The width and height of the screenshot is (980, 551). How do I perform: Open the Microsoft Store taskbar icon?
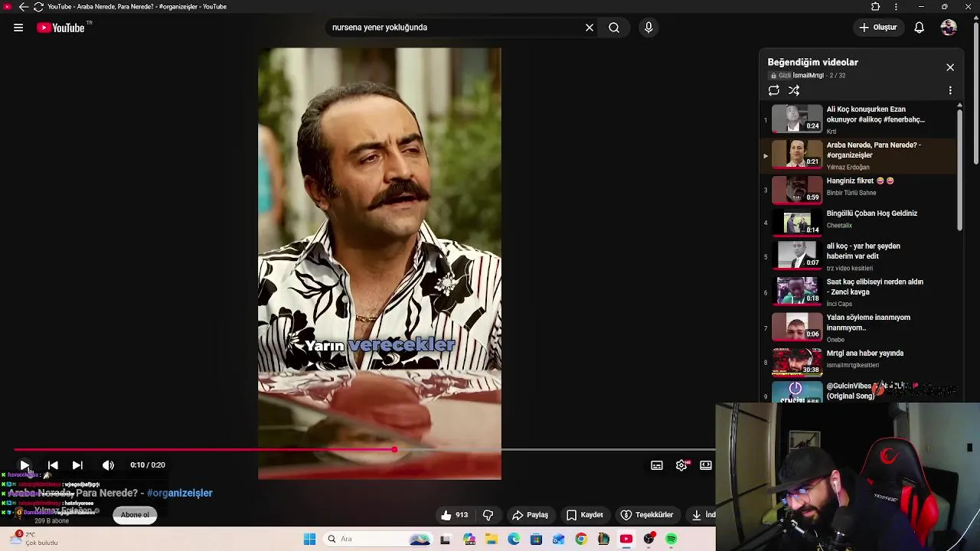(x=536, y=540)
